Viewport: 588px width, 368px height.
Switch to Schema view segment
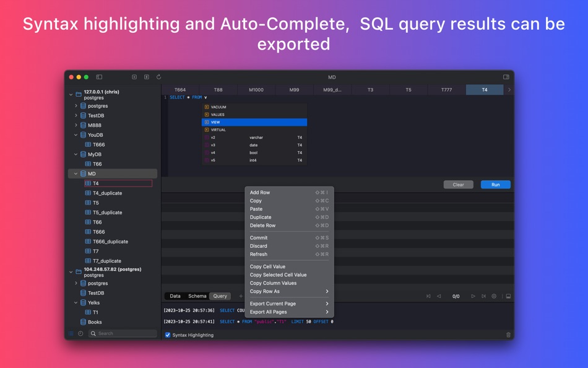point(197,296)
